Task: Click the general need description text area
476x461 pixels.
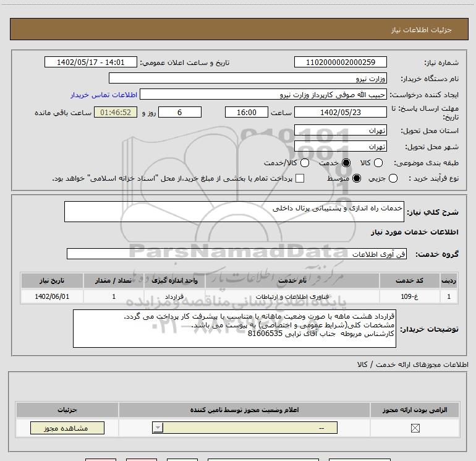Action: tap(234, 212)
